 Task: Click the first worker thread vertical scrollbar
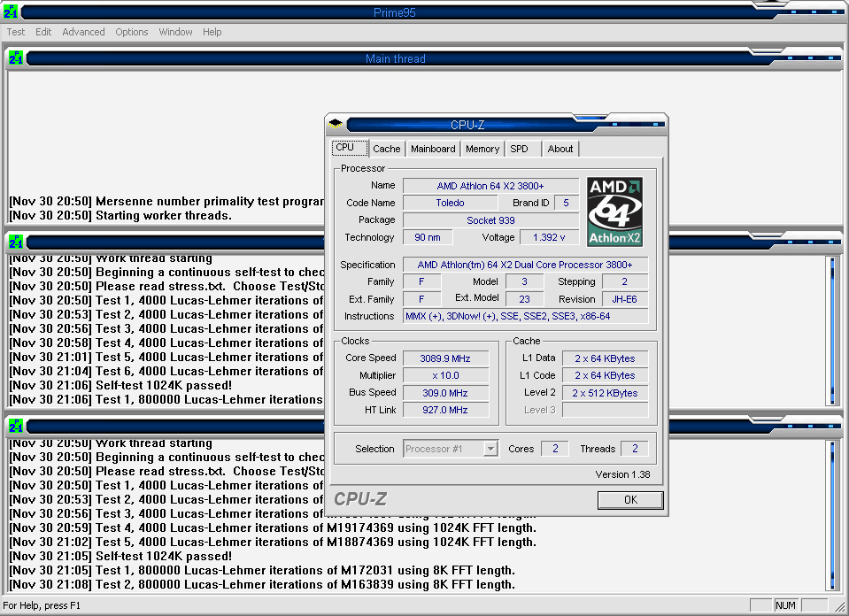coord(832,330)
